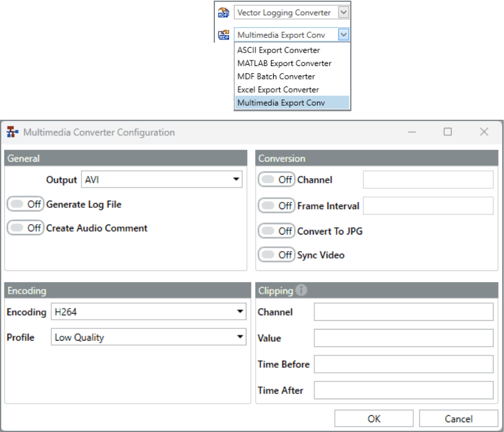The width and height of the screenshot is (504, 432).
Task: Choose MATLAB Export Converter option
Action: [x=292, y=64]
